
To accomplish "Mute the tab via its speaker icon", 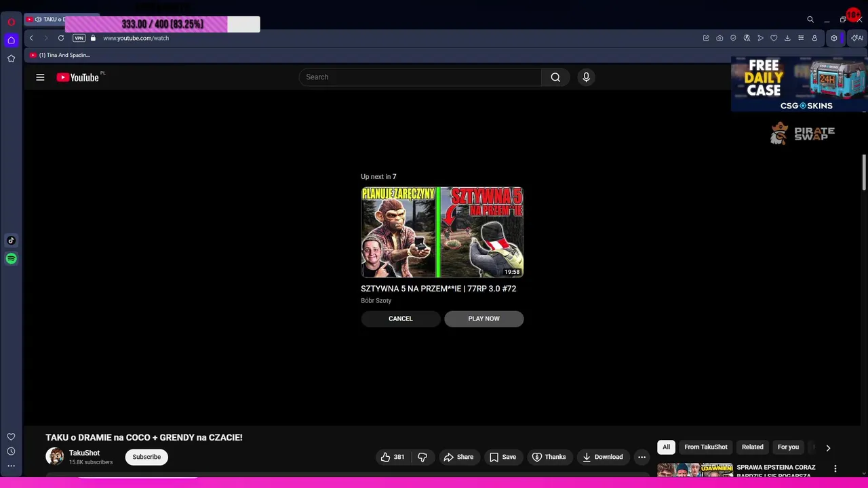I will point(38,19).
